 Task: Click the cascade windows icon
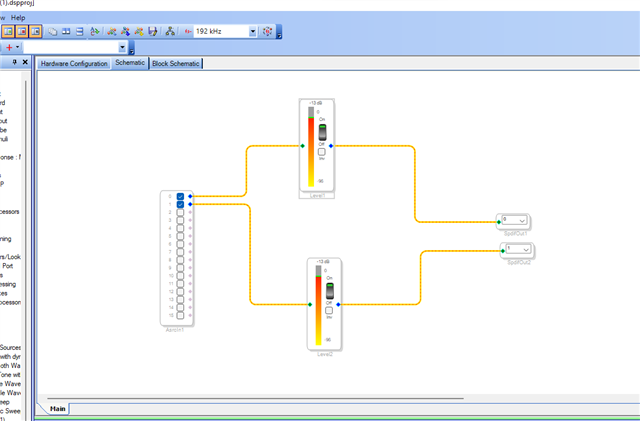pos(52,31)
